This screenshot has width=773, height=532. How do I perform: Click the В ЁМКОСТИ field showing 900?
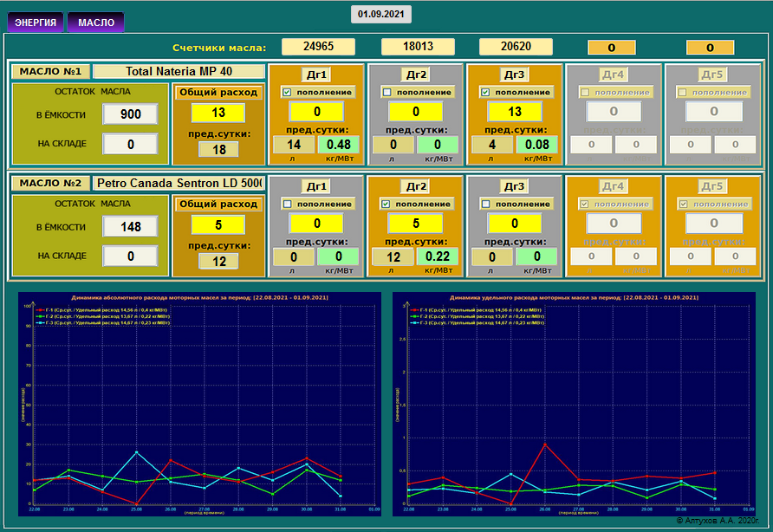[130, 114]
